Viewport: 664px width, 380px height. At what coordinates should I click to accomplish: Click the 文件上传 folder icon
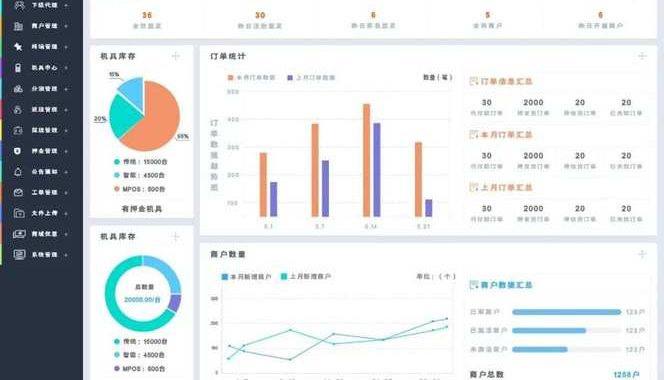point(19,213)
